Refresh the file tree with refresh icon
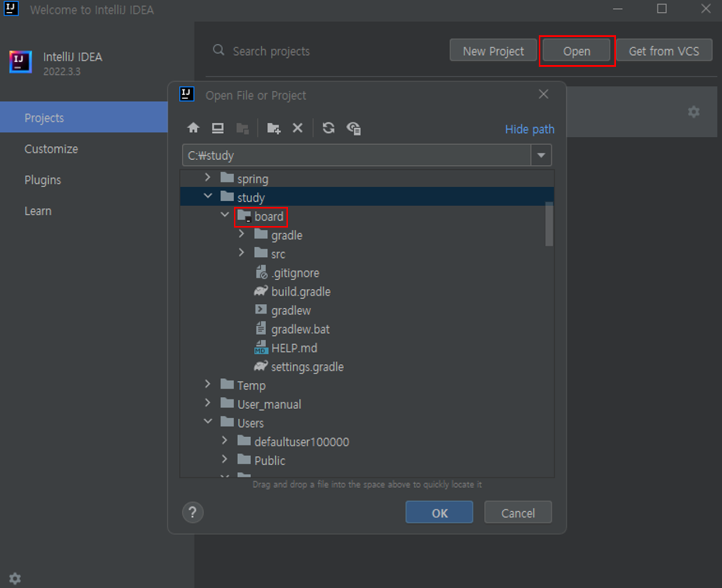This screenshot has height=588, width=722. click(328, 128)
